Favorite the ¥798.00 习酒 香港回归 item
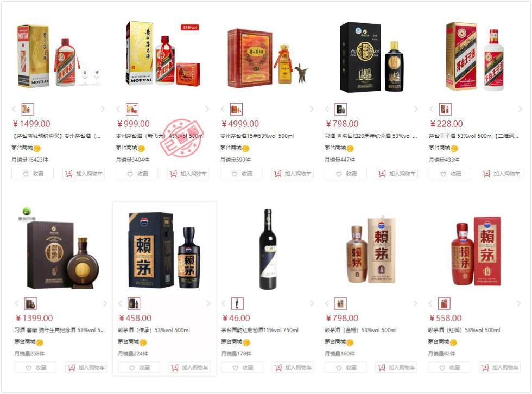 click(x=346, y=174)
